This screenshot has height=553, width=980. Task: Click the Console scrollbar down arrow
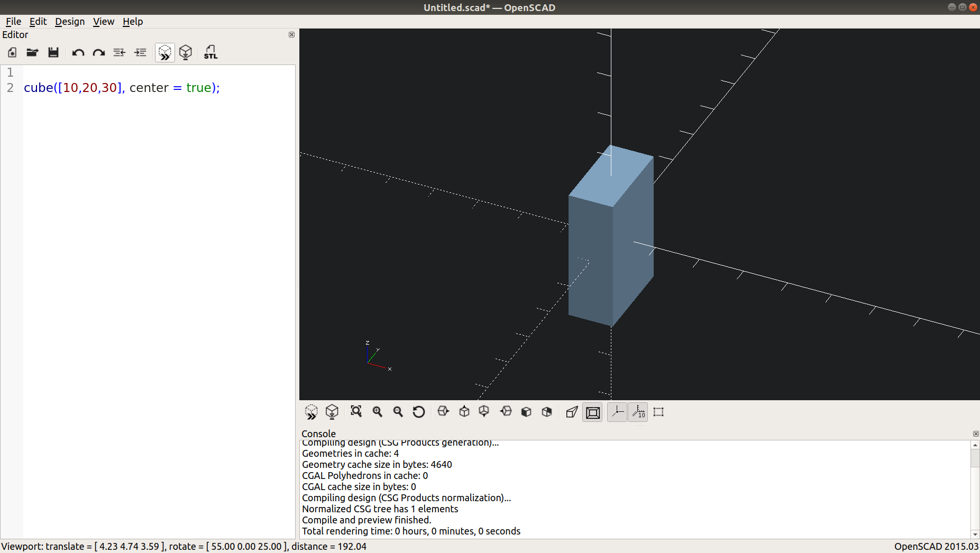point(975,534)
